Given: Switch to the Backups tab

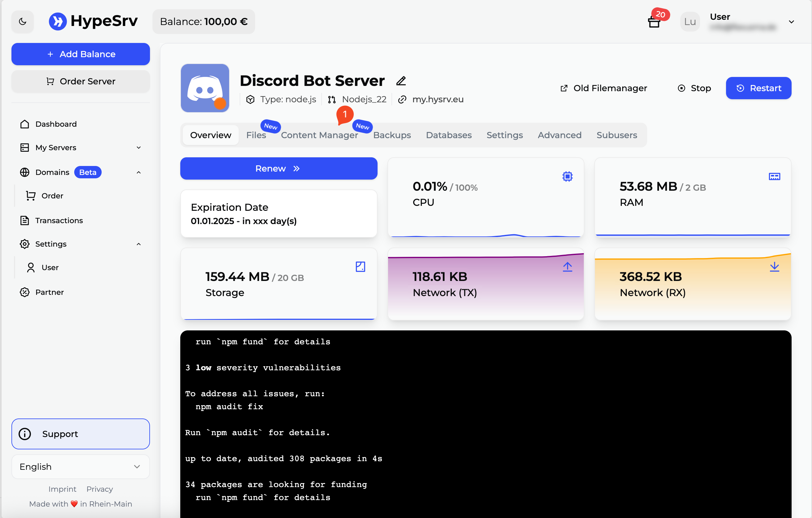Looking at the screenshot, I should point(392,135).
